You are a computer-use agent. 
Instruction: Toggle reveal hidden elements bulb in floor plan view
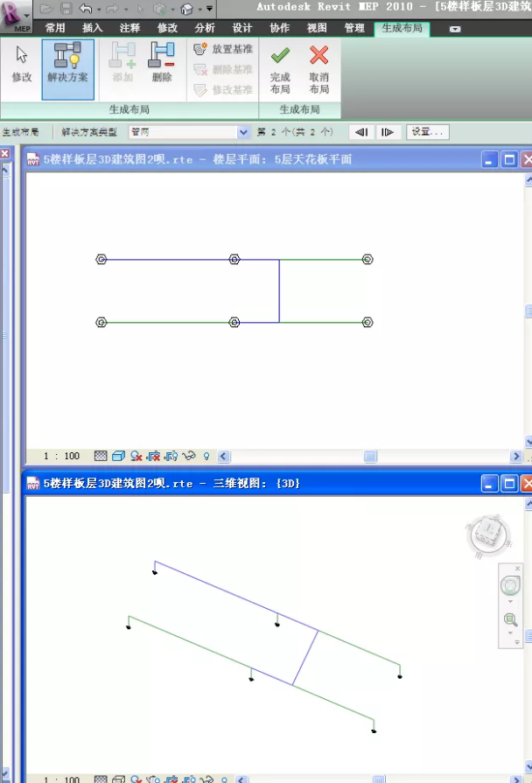(206, 456)
